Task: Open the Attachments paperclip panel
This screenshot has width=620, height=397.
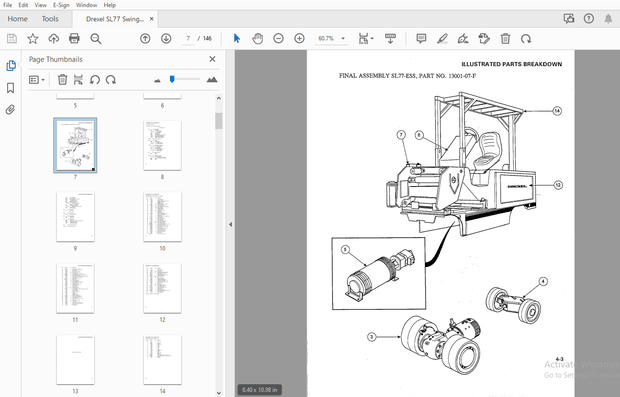Action: point(11,110)
